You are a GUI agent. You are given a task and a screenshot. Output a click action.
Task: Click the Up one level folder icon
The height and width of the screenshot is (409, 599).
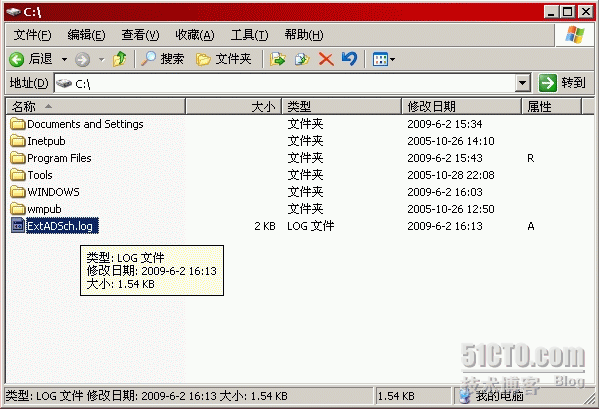click(x=120, y=59)
